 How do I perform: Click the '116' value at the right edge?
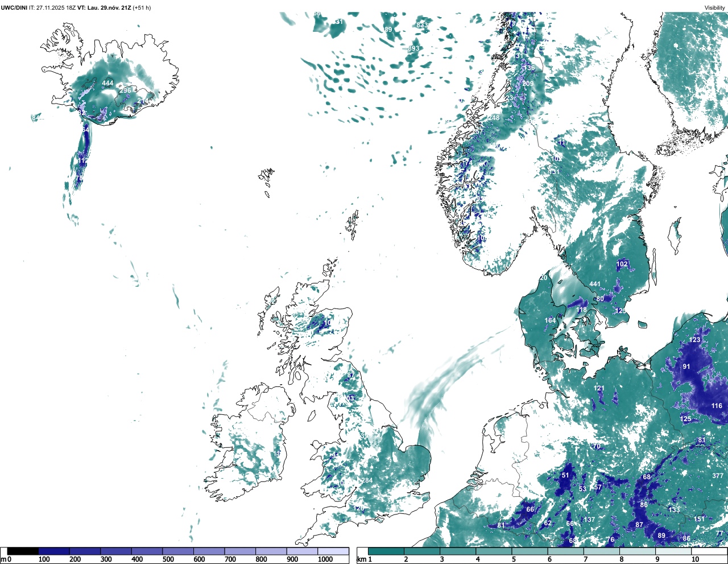tap(717, 406)
